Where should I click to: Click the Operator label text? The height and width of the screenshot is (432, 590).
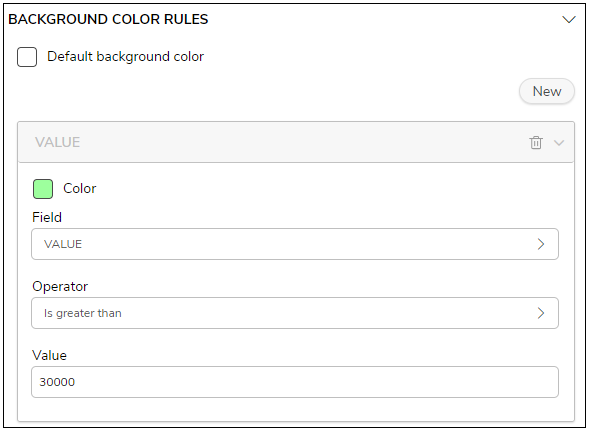coord(60,286)
